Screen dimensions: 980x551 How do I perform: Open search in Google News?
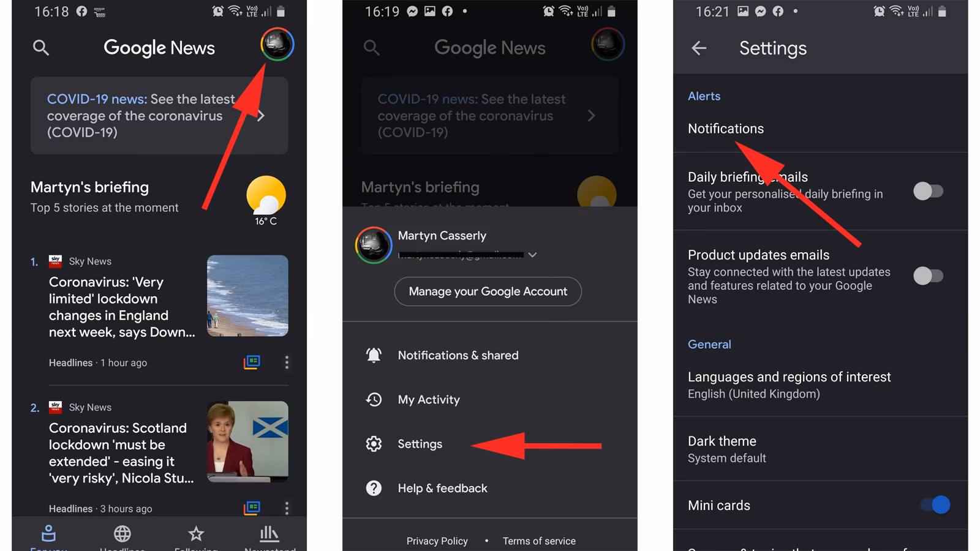coord(40,48)
